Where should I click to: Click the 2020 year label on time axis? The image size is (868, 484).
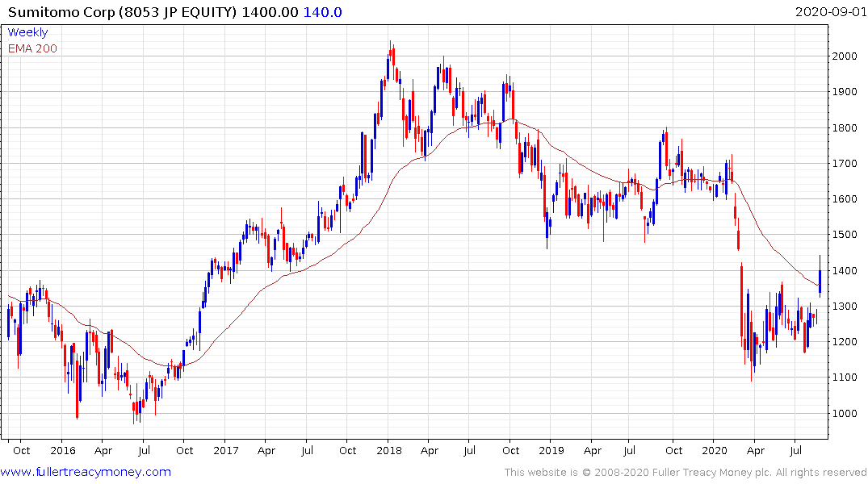click(x=714, y=450)
